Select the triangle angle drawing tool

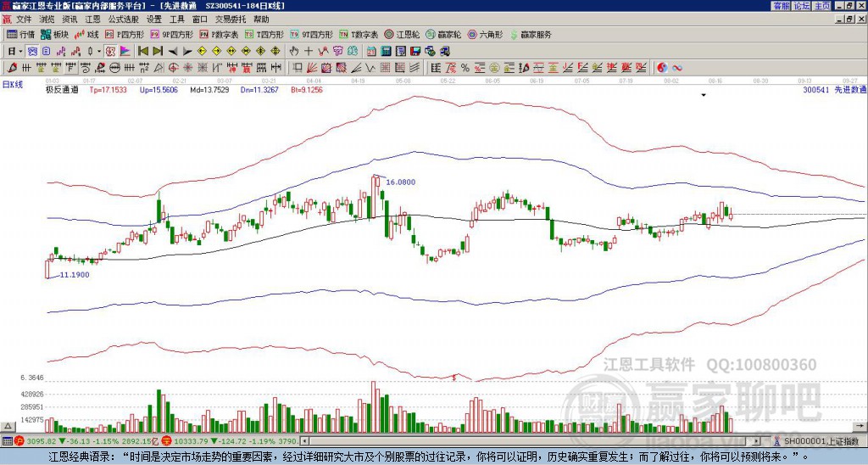159,68
